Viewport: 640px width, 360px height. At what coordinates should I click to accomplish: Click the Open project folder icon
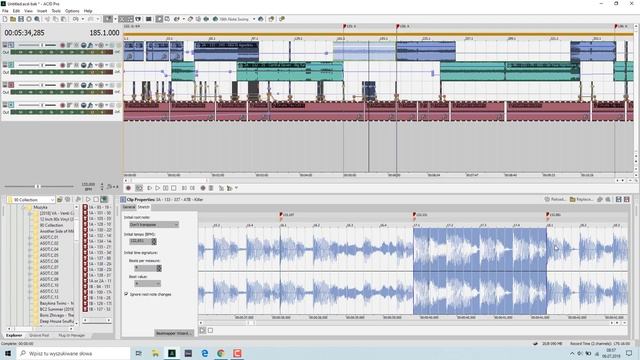[x=13, y=19]
